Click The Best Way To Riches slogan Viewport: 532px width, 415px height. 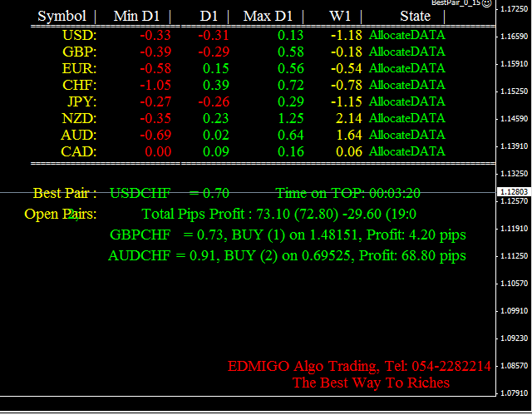coord(372,383)
